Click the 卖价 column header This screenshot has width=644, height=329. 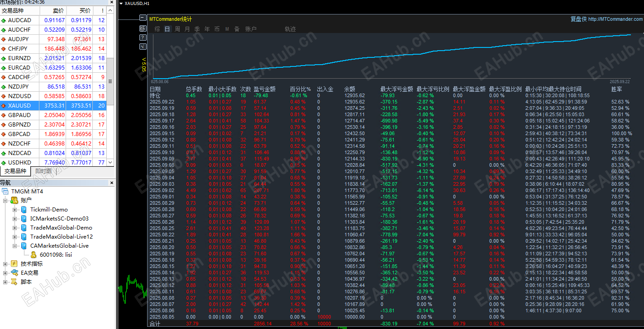[52, 10]
